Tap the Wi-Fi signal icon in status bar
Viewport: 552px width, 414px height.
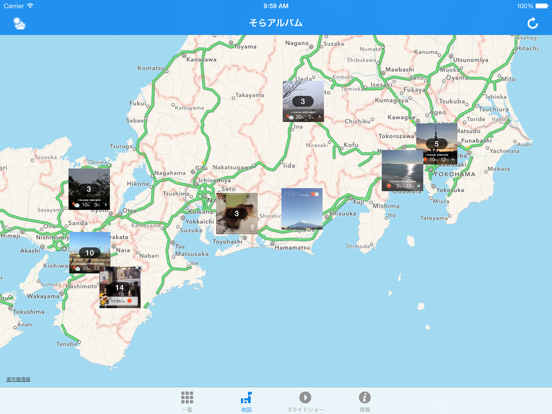click(x=30, y=6)
